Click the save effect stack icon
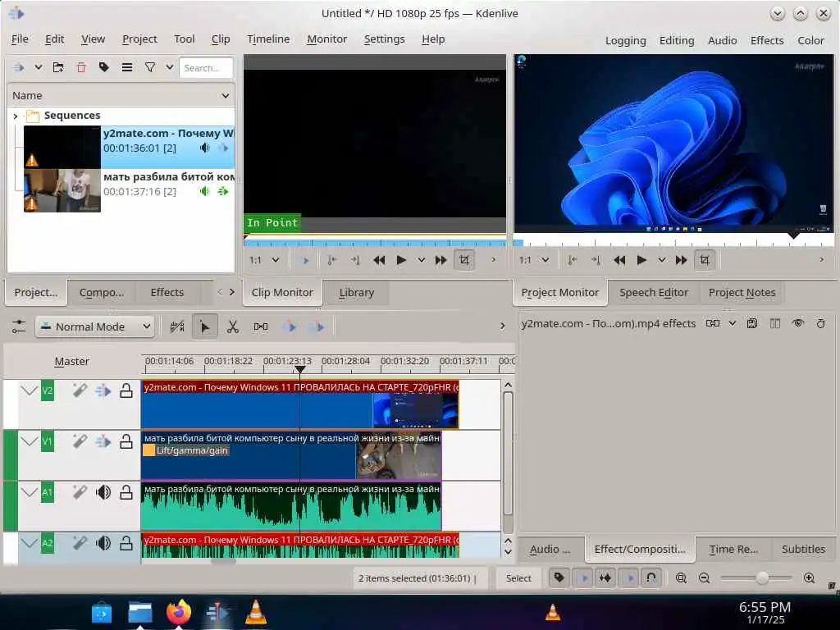The height and width of the screenshot is (630, 840). pos(752,323)
